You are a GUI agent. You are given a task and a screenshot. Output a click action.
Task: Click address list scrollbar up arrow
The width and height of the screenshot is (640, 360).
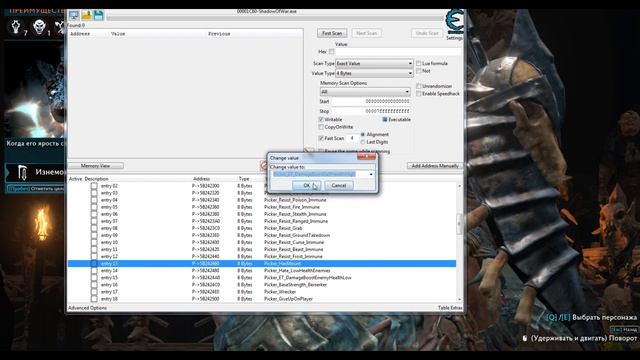click(460, 186)
